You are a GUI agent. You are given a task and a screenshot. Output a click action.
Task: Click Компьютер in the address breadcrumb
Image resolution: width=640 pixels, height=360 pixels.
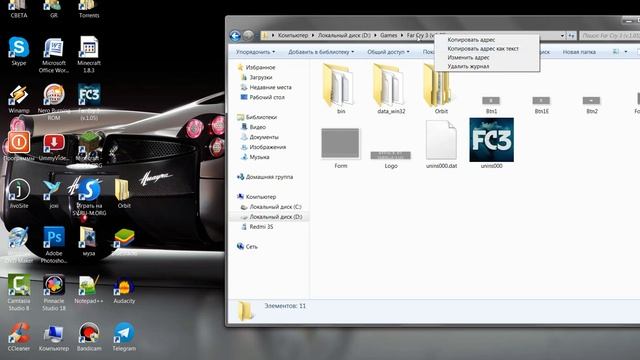(x=293, y=36)
